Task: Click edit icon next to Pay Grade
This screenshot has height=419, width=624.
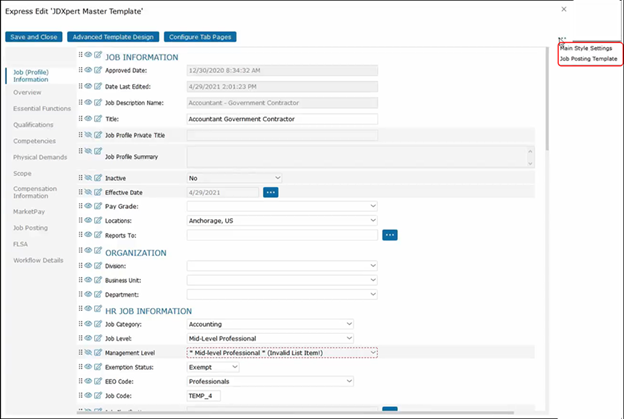Action: [x=98, y=205]
